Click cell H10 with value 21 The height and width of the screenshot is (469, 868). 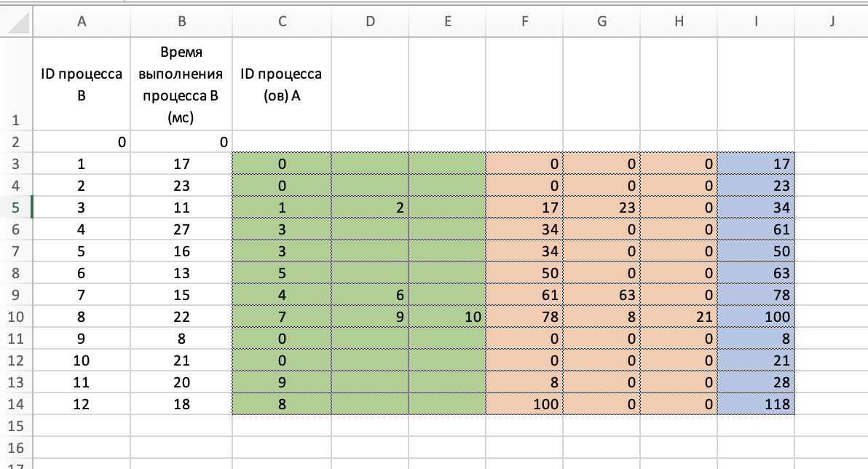point(679,318)
